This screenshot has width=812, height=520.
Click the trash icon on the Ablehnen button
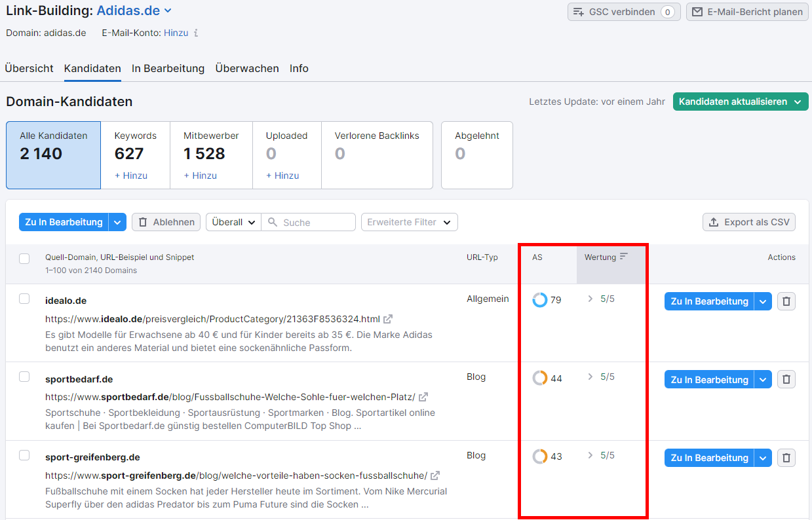pyautogui.click(x=142, y=221)
